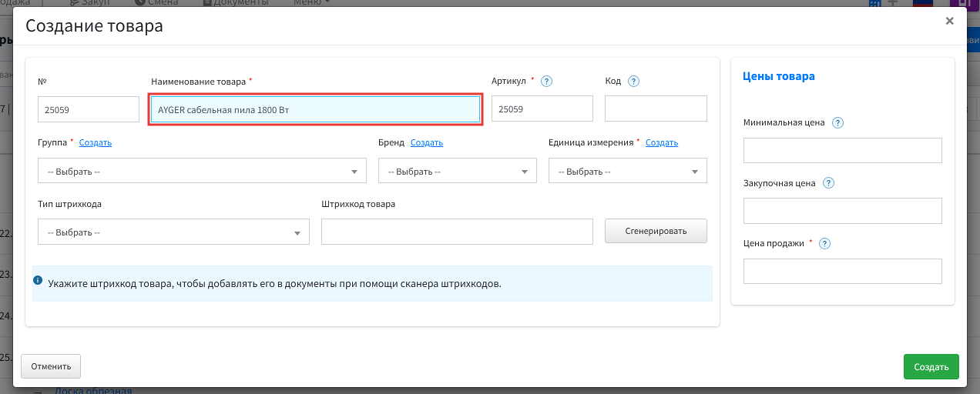Image resolution: width=980 pixels, height=394 pixels.
Task: Focus the Штрихкод товара input field
Action: coord(457,232)
